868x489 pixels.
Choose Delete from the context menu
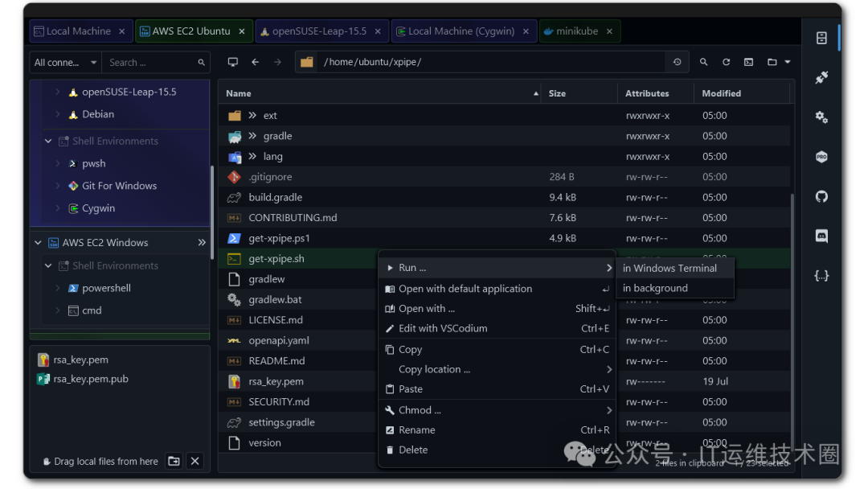[497, 450]
